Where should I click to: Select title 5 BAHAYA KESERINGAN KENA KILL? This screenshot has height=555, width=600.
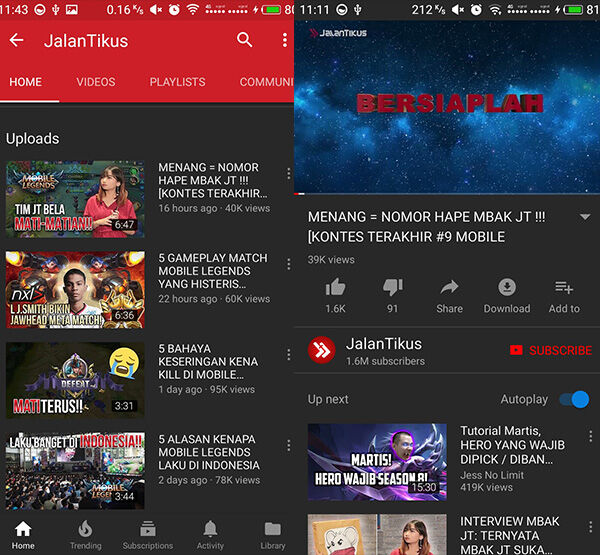click(208, 362)
